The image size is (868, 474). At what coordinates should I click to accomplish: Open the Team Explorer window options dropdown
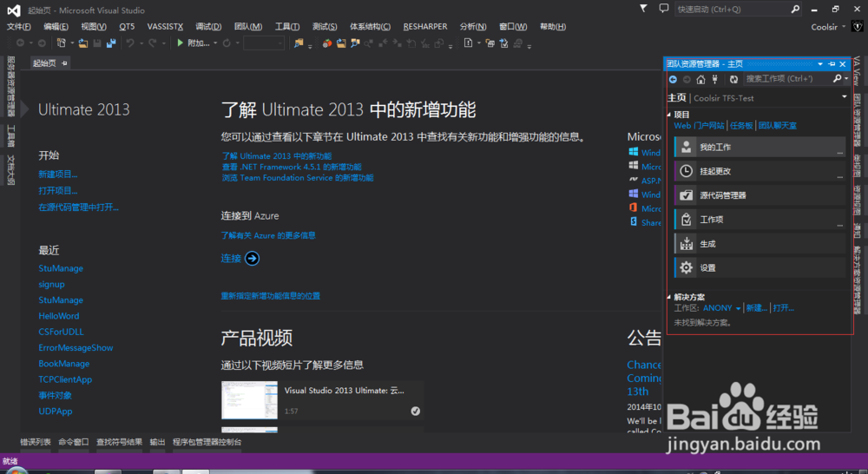[x=820, y=64]
